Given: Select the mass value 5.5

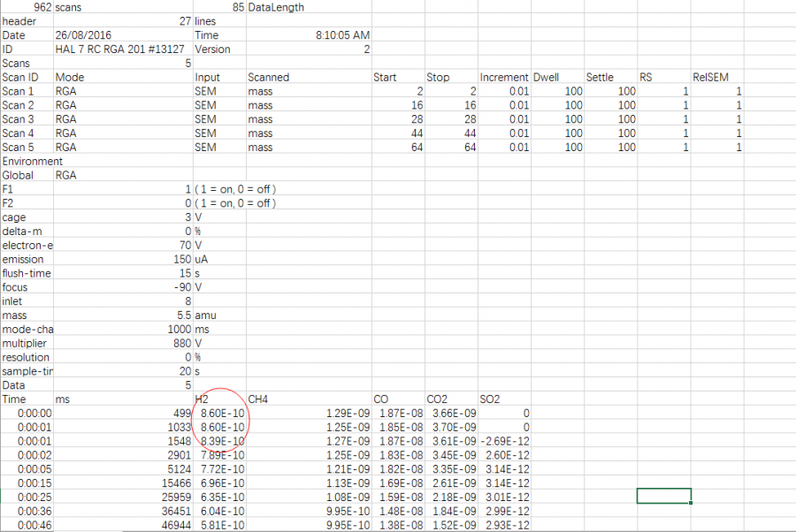Looking at the screenshot, I should tap(123, 315).
